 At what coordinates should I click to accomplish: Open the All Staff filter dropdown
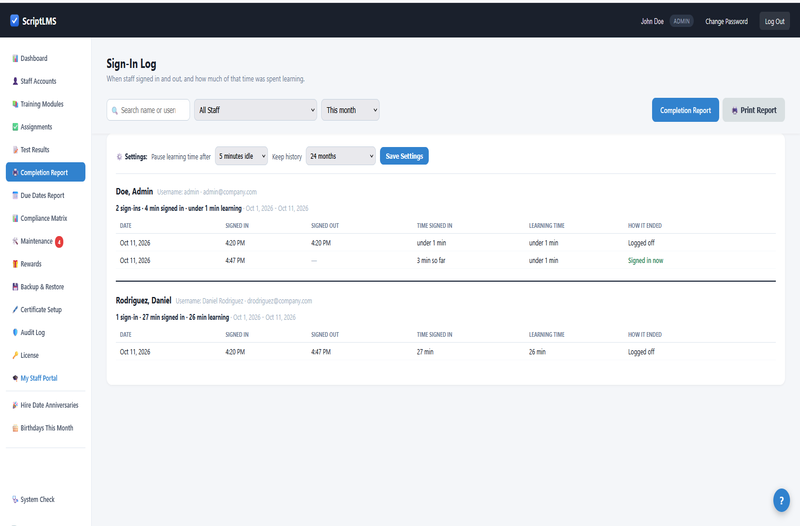256,110
